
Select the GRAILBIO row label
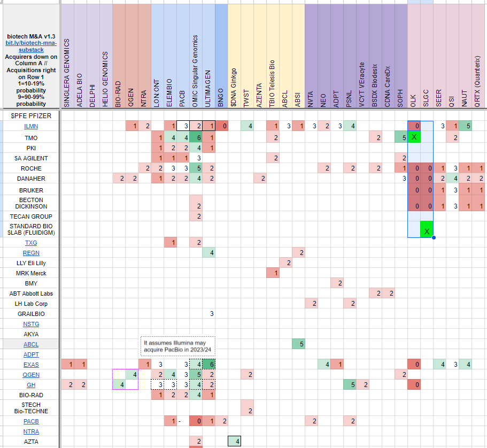click(31, 314)
